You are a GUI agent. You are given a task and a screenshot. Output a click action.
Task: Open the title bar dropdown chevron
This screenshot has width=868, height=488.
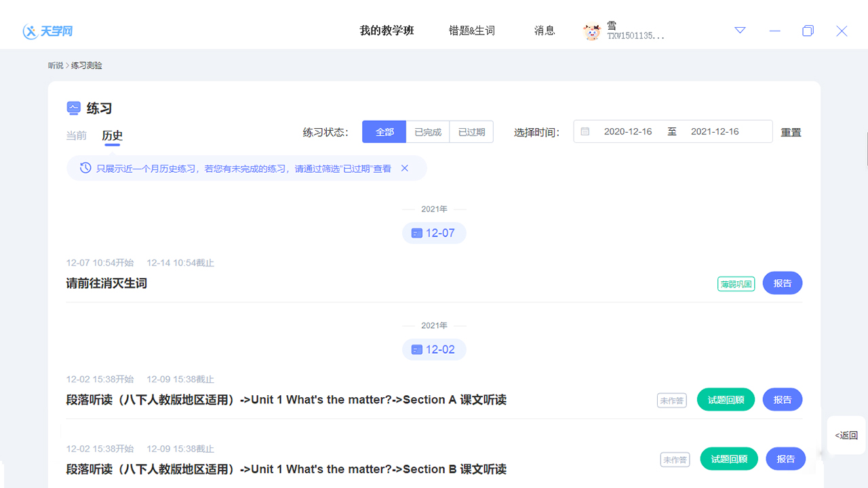pos(739,30)
